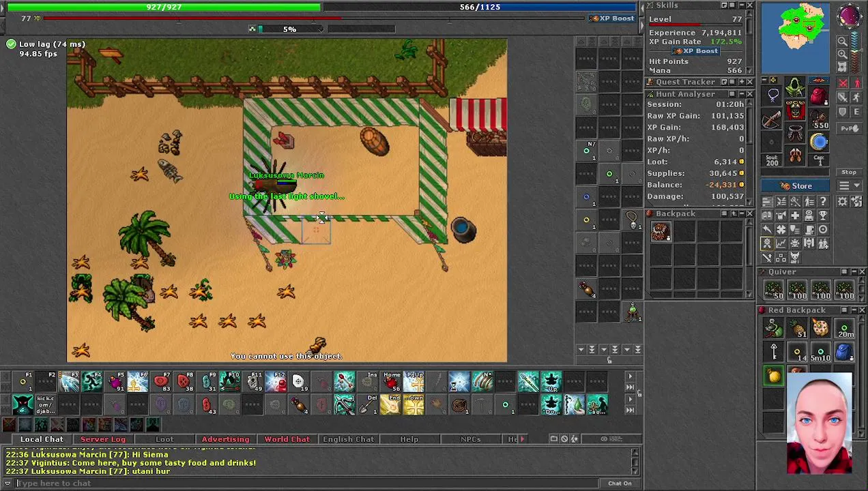Open Quiver panel menu

843,272
